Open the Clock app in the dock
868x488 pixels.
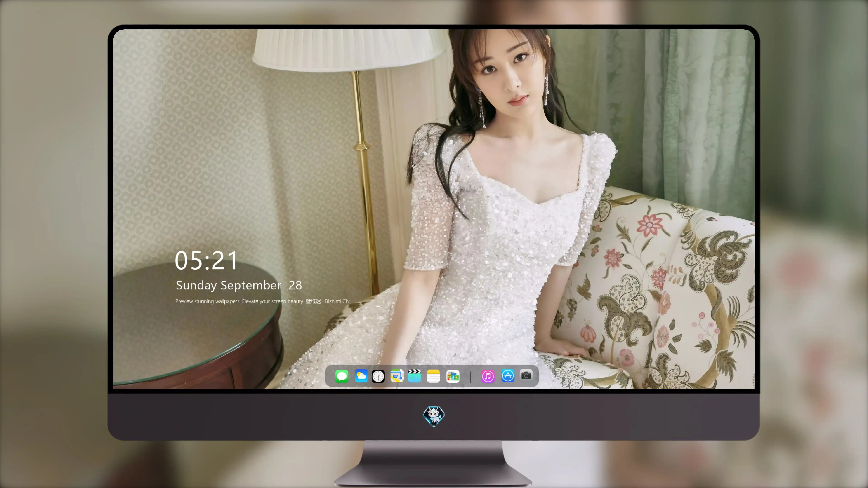pyautogui.click(x=378, y=376)
